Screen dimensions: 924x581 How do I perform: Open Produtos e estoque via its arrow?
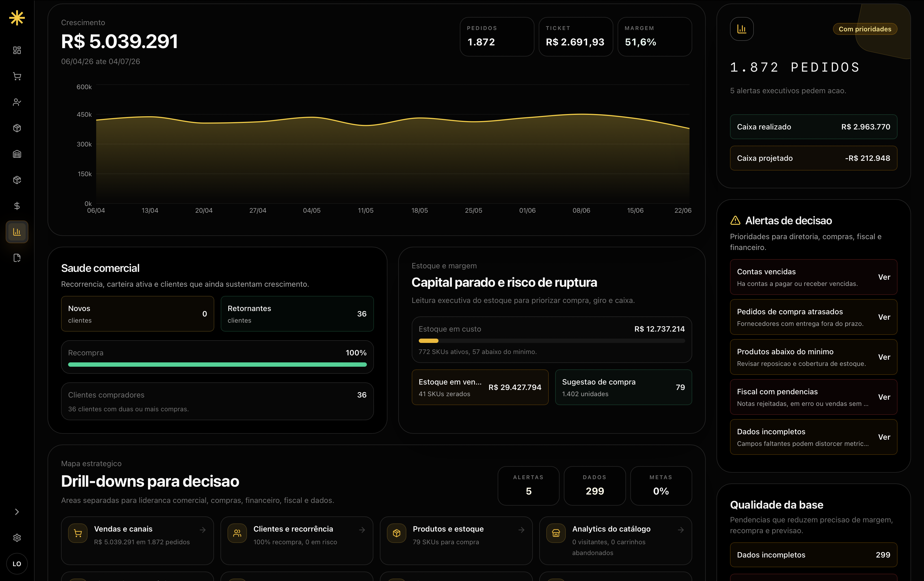[x=521, y=530]
